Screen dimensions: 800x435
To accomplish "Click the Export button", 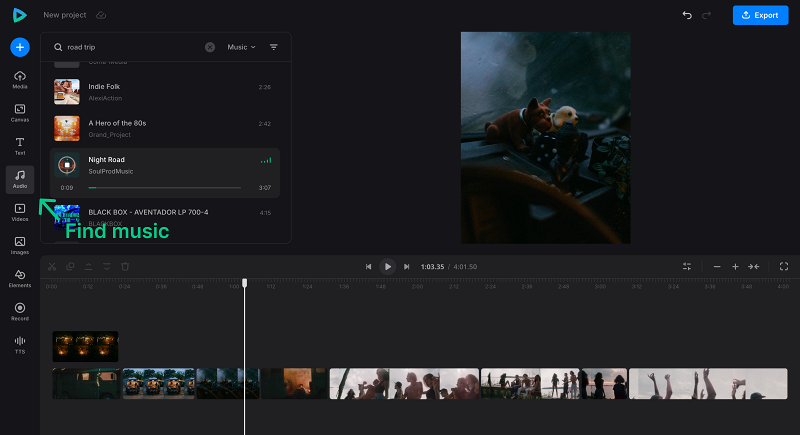I will tap(760, 15).
